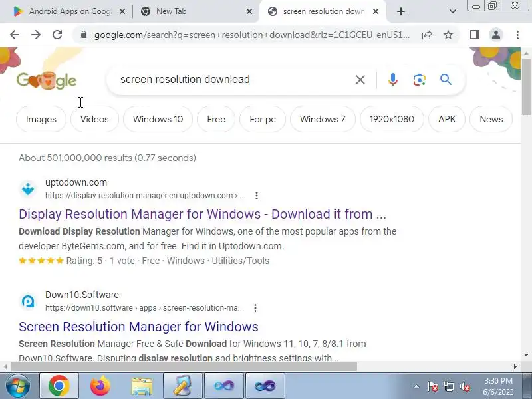The height and width of the screenshot is (399, 532).
Task: Apply the Windows 7 filter chip
Action: (x=323, y=119)
